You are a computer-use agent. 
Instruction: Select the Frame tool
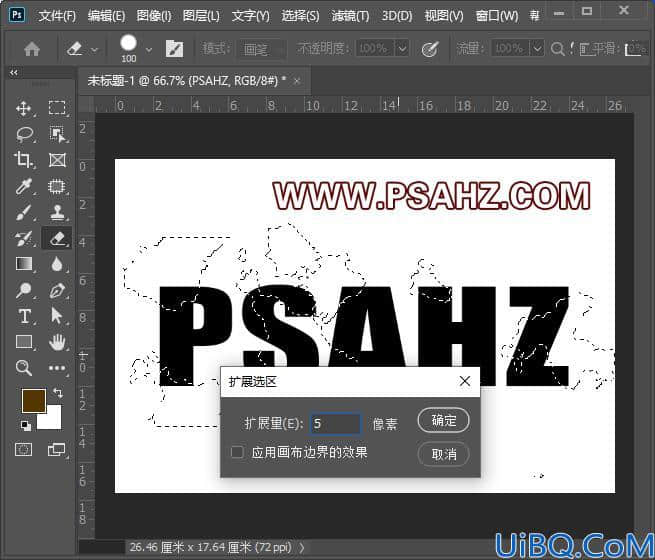(57, 160)
